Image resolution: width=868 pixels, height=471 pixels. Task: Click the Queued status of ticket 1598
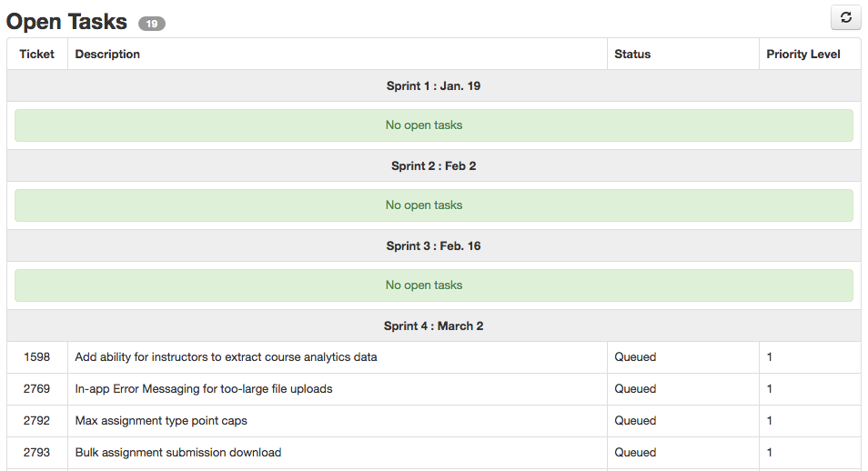point(635,357)
